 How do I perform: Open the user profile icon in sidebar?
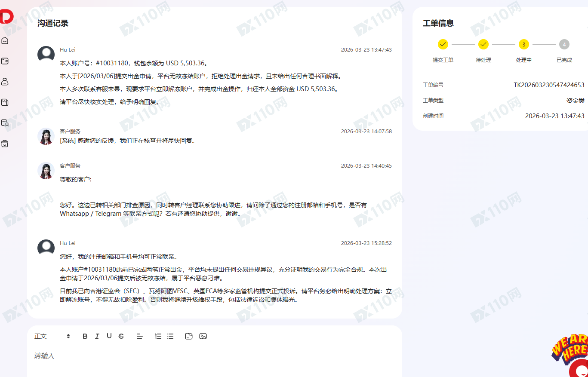point(5,82)
